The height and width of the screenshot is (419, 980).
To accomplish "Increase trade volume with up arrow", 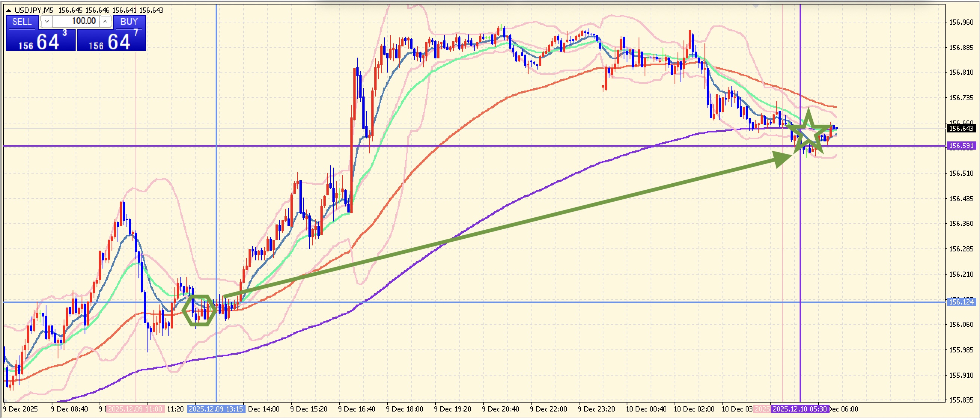I will tap(106, 22).
